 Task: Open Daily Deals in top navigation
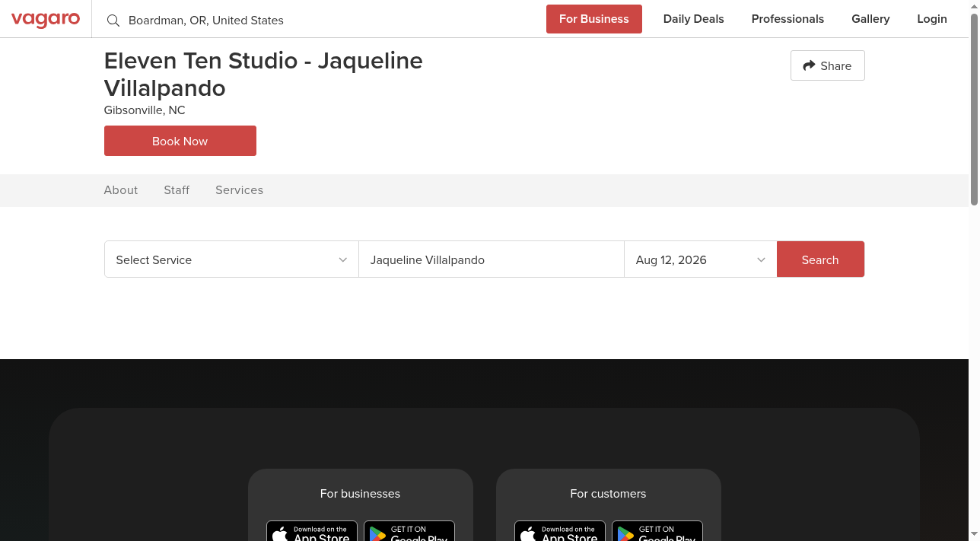694,19
